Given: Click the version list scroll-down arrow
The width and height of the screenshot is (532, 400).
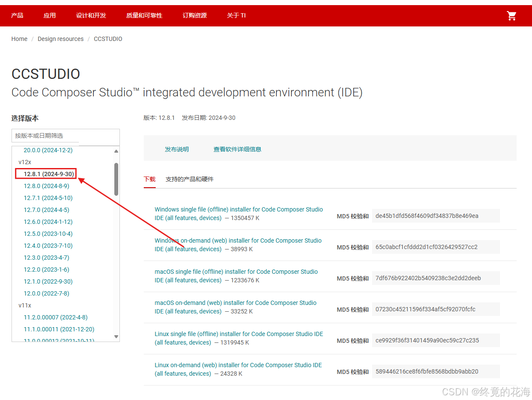Looking at the screenshot, I should pos(116,336).
